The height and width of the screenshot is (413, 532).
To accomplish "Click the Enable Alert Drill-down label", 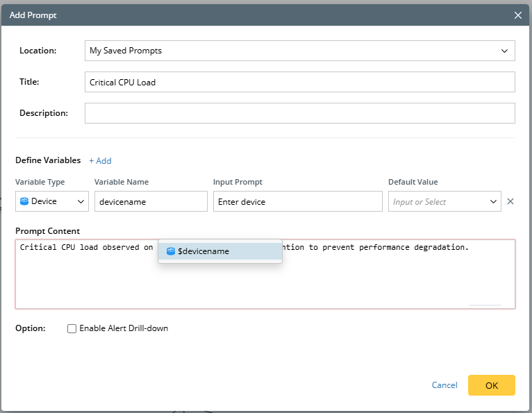I will tap(124, 328).
